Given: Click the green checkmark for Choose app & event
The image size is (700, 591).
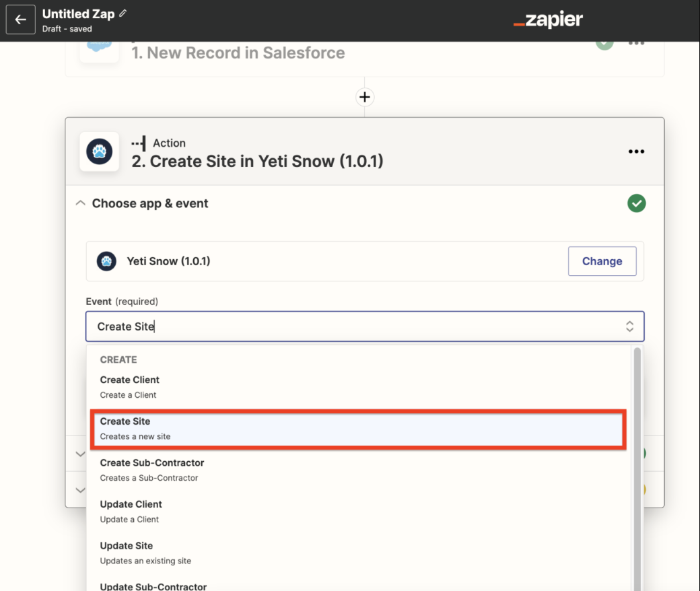Looking at the screenshot, I should tap(636, 203).
